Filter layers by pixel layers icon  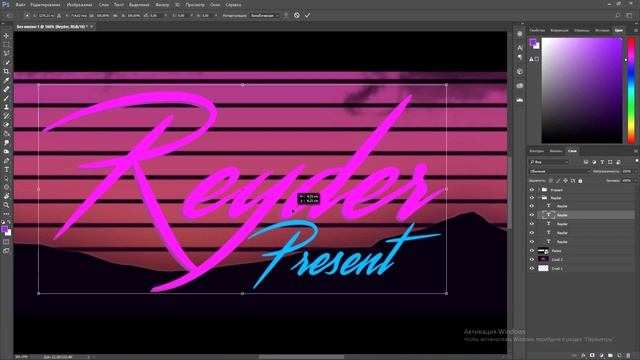pyautogui.click(x=586, y=162)
